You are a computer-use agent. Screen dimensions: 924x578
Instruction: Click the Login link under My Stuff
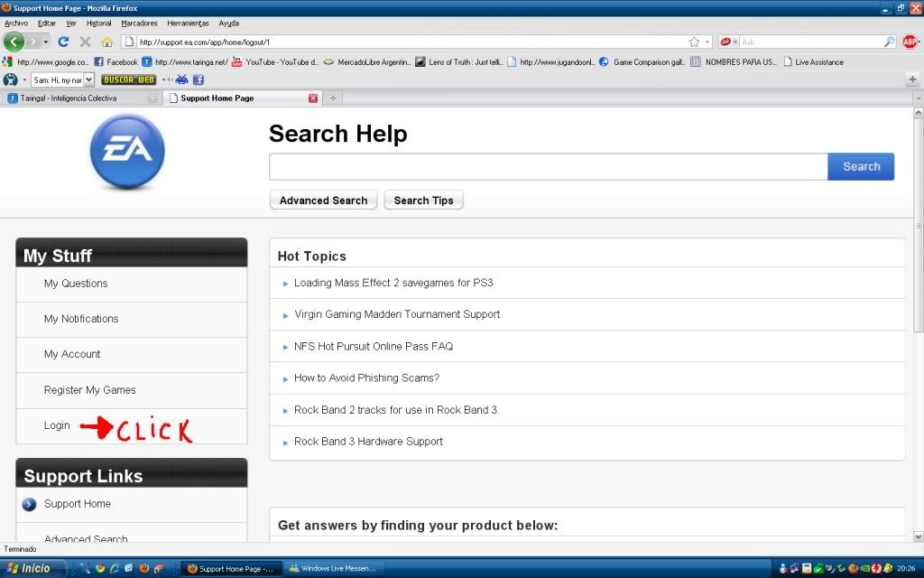(x=57, y=425)
